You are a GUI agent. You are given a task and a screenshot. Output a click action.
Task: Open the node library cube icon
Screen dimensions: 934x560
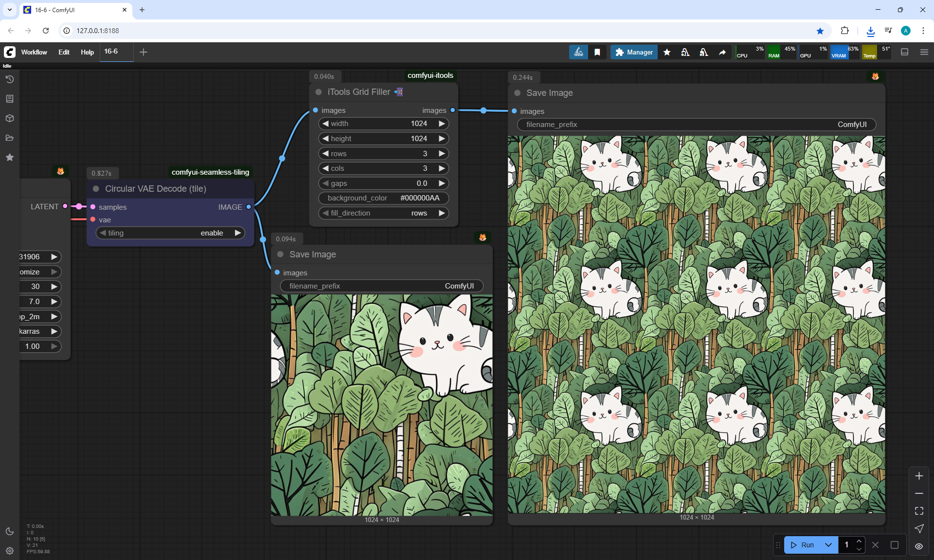pos(10,118)
